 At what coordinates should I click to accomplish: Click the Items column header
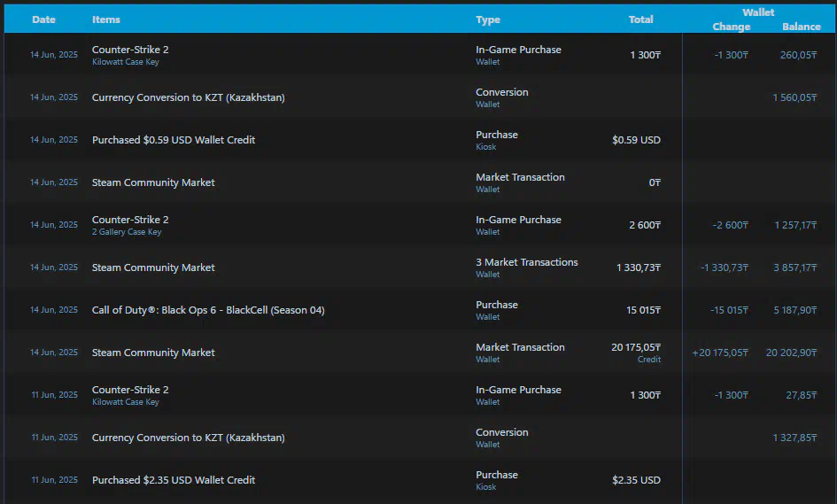(x=105, y=19)
